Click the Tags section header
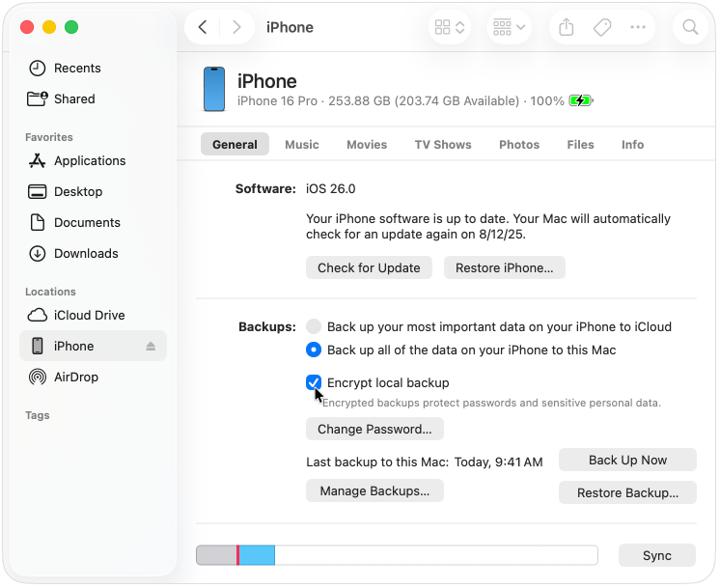The width and height of the screenshot is (720, 588). pyautogui.click(x=38, y=415)
